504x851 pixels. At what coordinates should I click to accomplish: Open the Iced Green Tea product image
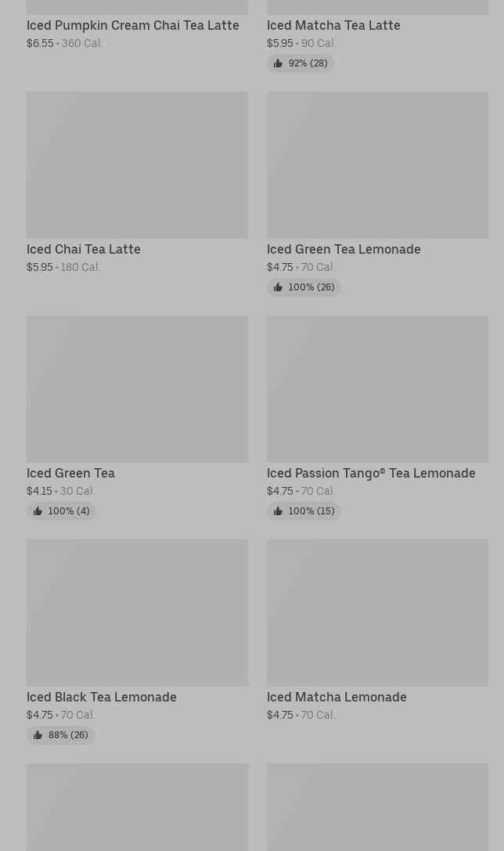tap(138, 389)
